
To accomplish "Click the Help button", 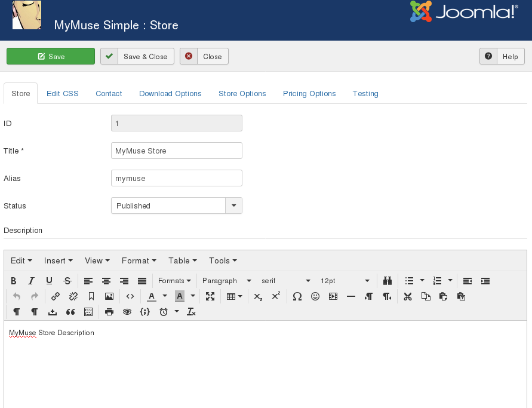I will coord(502,56).
